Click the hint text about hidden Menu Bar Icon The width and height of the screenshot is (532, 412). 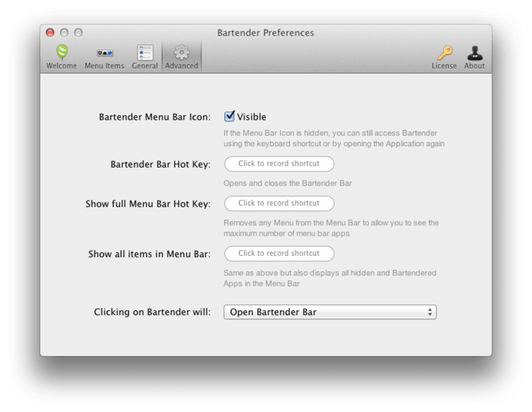click(x=334, y=138)
